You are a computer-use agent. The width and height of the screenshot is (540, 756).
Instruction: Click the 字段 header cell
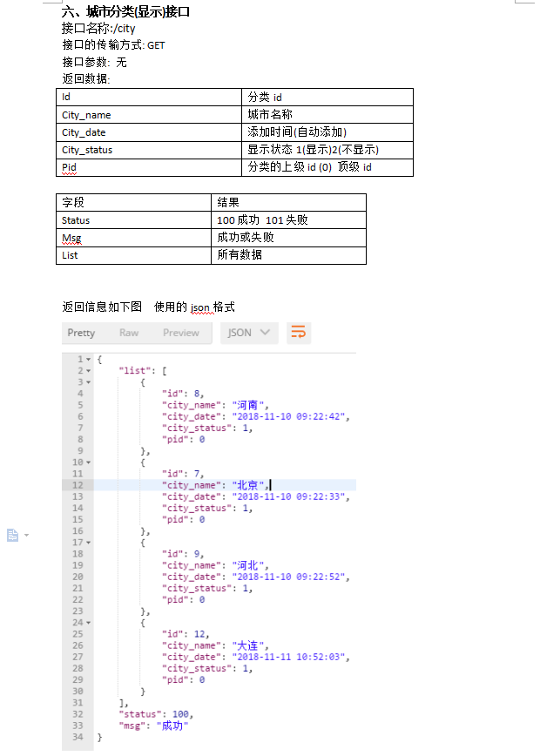(x=133, y=202)
